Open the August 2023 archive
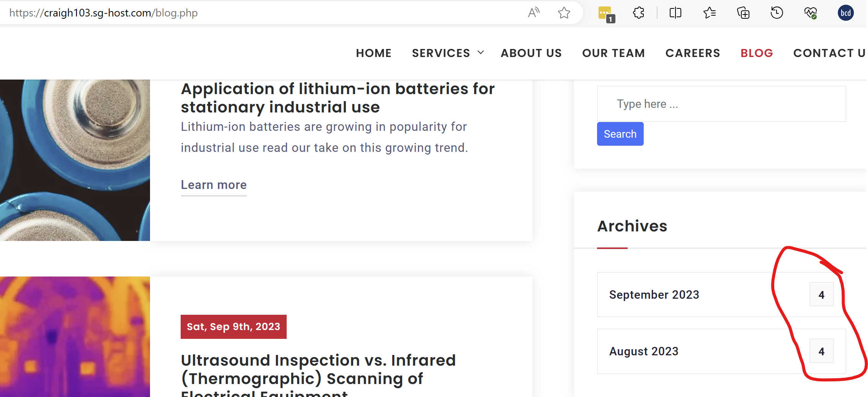This screenshot has width=868, height=397. click(x=644, y=351)
